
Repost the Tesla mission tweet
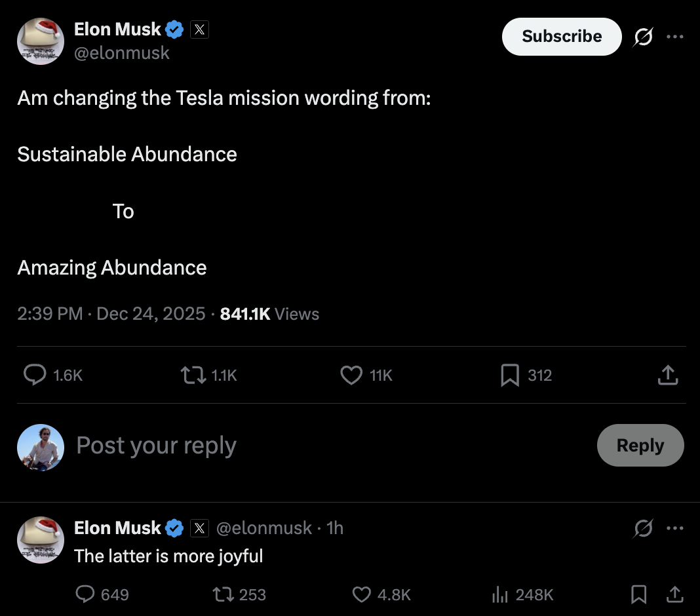coord(192,375)
